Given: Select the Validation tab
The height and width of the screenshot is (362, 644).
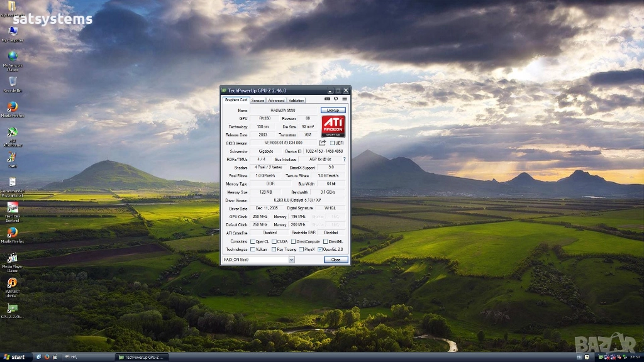Looking at the screenshot, I should tap(296, 100).
